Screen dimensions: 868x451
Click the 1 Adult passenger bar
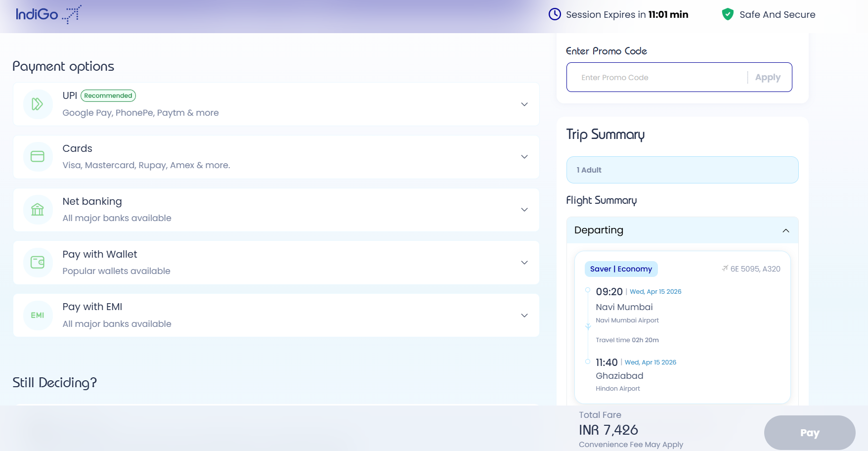pyautogui.click(x=682, y=170)
